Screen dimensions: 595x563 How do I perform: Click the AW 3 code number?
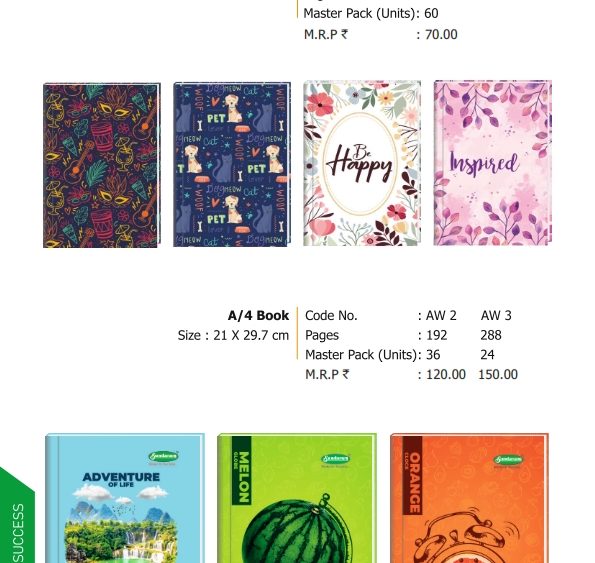[496, 315]
